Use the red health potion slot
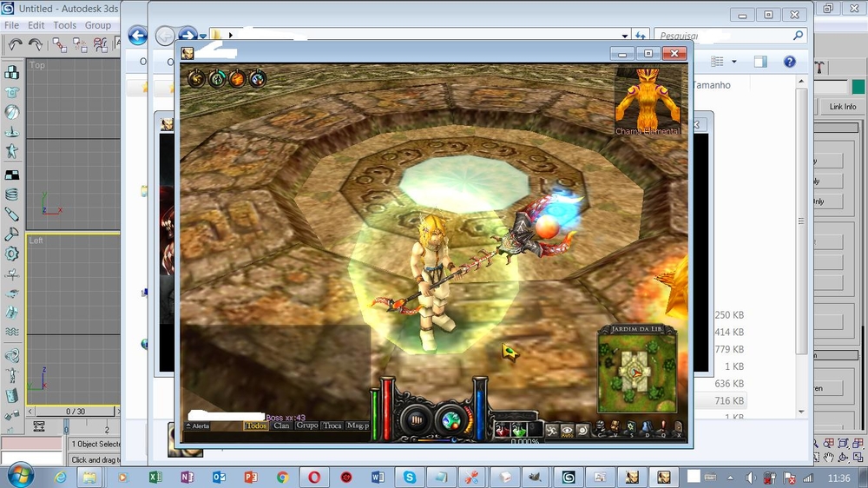868x488 pixels. tap(502, 429)
